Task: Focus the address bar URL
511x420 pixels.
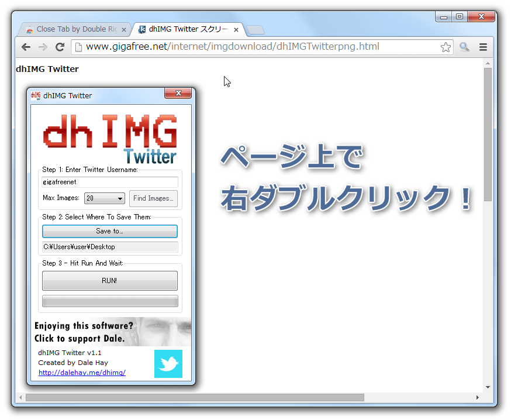Action: click(232, 47)
